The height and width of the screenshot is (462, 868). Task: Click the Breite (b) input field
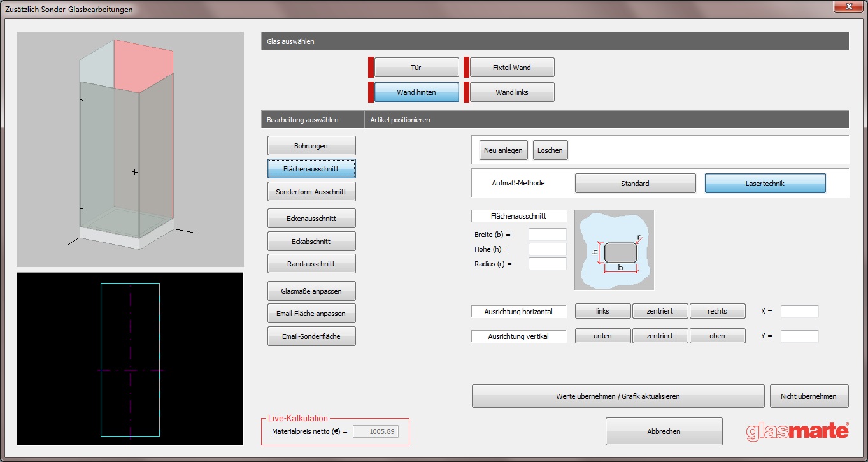pos(547,235)
